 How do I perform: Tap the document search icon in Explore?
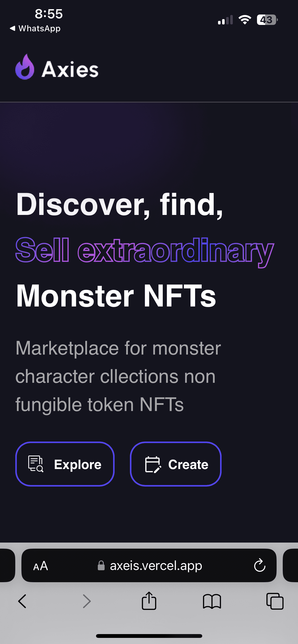[x=36, y=464]
